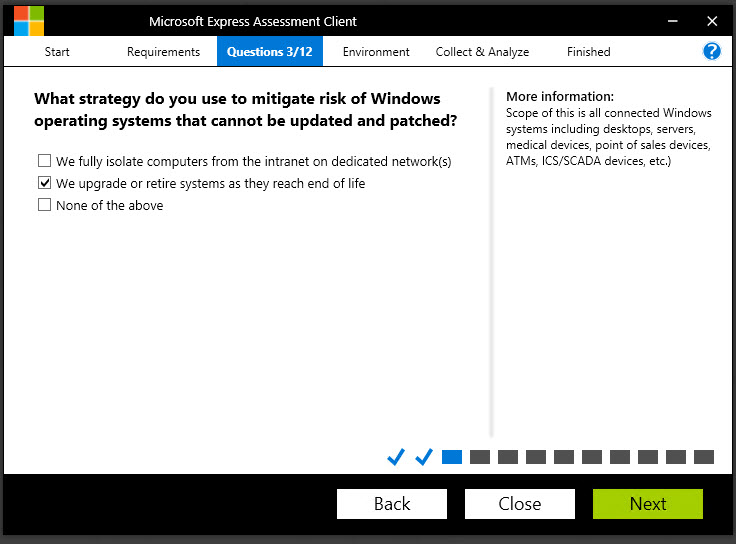This screenshot has height=544, width=736.
Task: Open the Requirements tab
Action: (163, 52)
